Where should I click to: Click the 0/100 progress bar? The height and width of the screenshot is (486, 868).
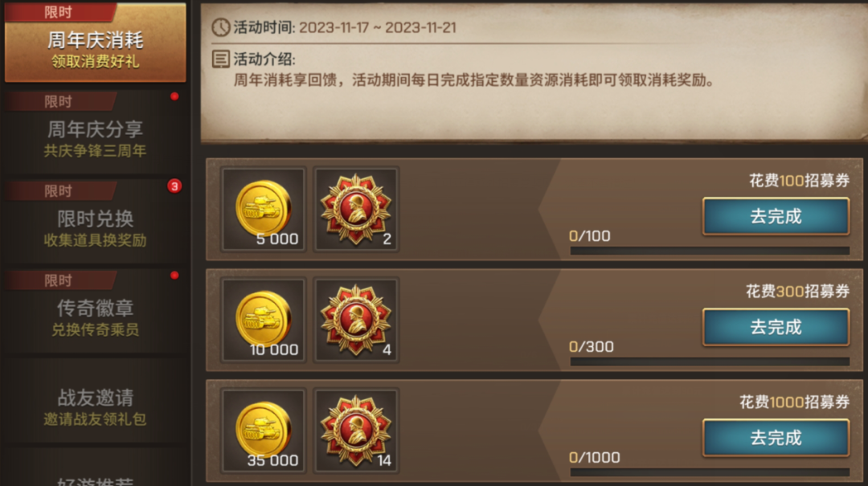point(710,251)
